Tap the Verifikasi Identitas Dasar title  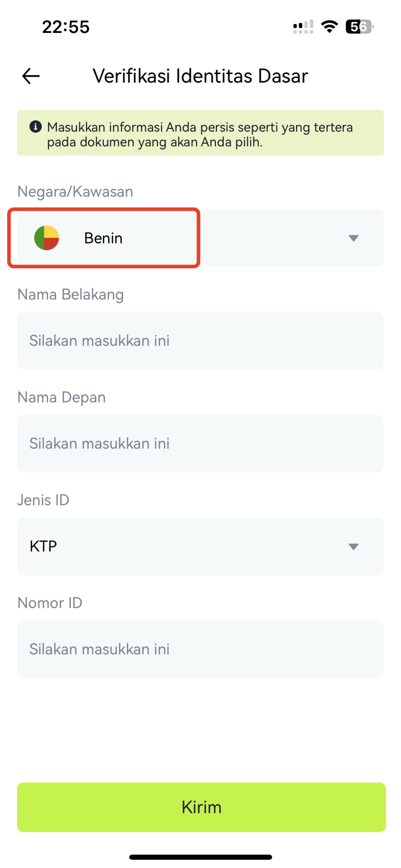click(x=200, y=76)
